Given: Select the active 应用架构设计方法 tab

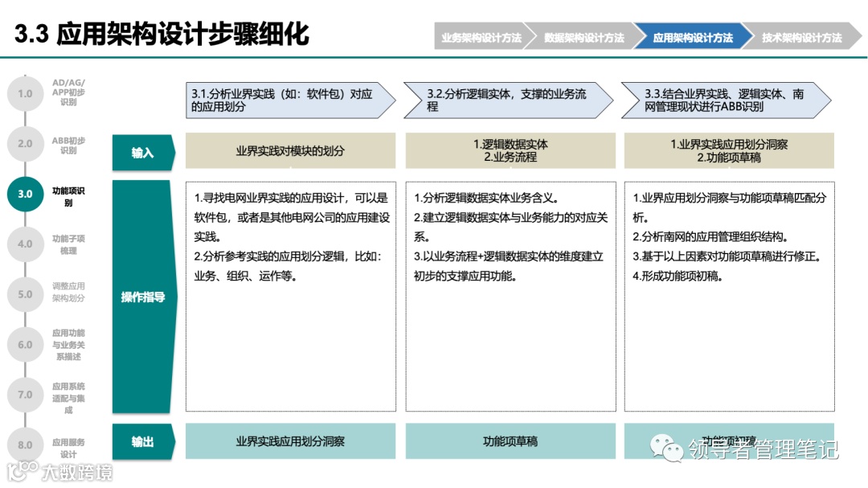Looking at the screenshot, I should coord(693,37).
